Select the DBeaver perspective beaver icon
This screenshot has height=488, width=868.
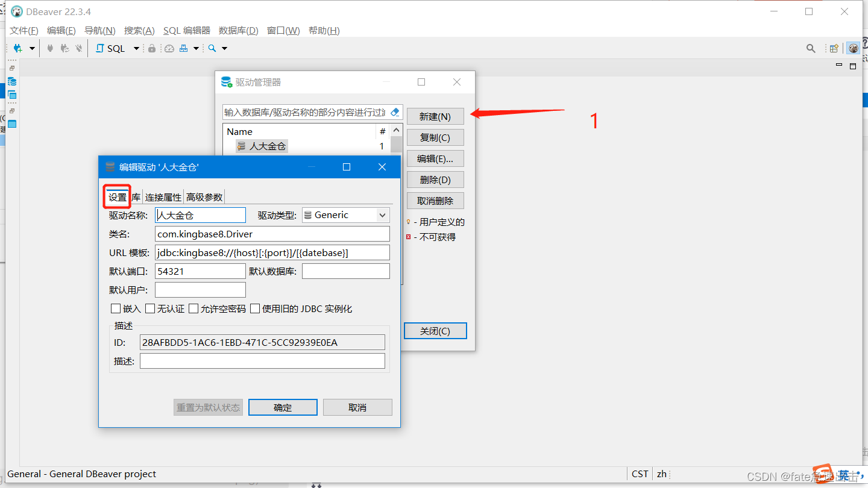tap(853, 48)
